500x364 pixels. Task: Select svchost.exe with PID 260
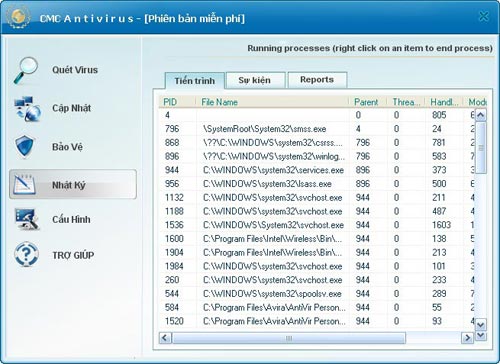[317, 280]
